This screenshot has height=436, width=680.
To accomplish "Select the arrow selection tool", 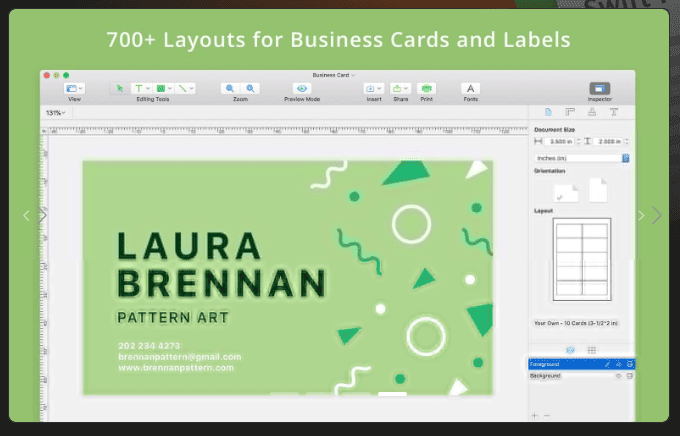I will [120, 89].
